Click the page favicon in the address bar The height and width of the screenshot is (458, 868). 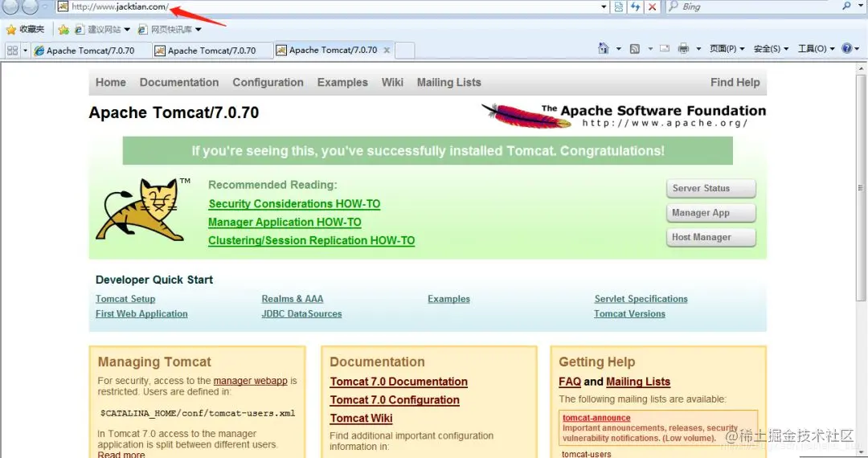point(63,6)
